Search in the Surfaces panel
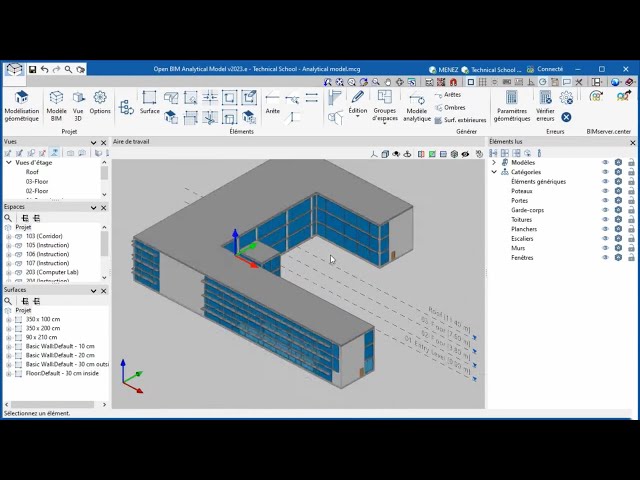Screen dimensions: 640x480 coord(8,301)
